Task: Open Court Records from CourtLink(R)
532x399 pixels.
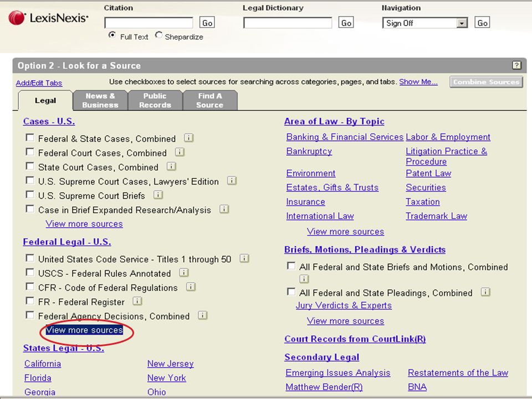Action: click(x=355, y=339)
